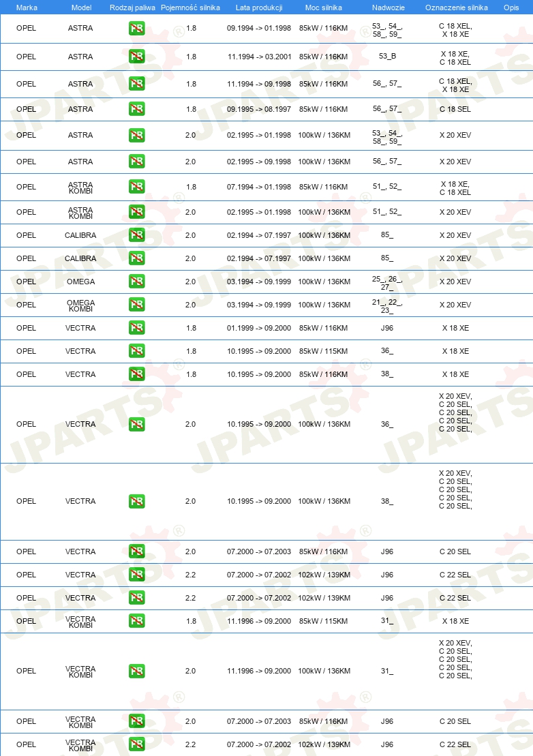Click the Lata produkcji column header

coord(259,7)
